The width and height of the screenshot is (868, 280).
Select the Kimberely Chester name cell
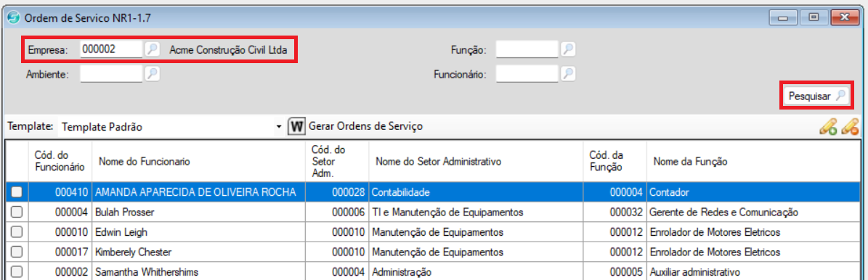pyautogui.click(x=198, y=252)
